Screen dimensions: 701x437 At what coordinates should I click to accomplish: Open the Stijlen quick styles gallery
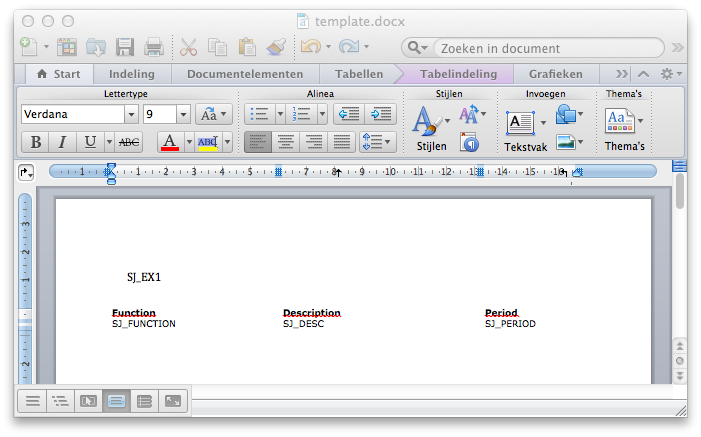[x=431, y=128]
